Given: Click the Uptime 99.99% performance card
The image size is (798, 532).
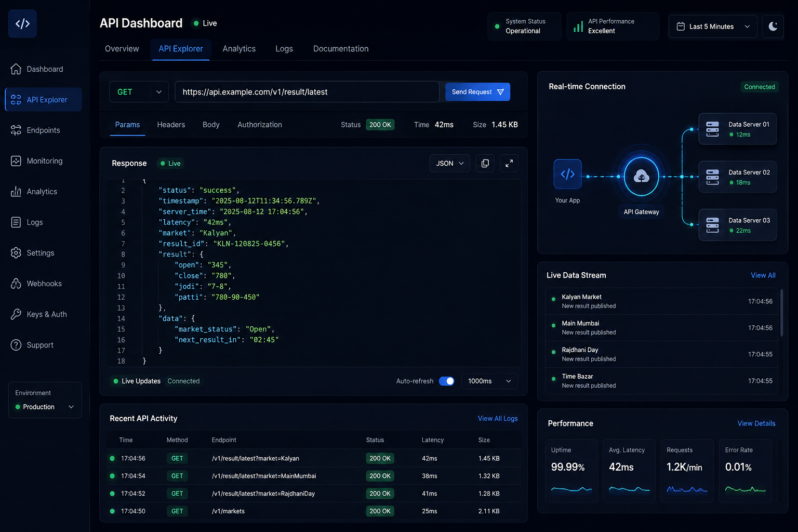Looking at the screenshot, I should coord(571,471).
